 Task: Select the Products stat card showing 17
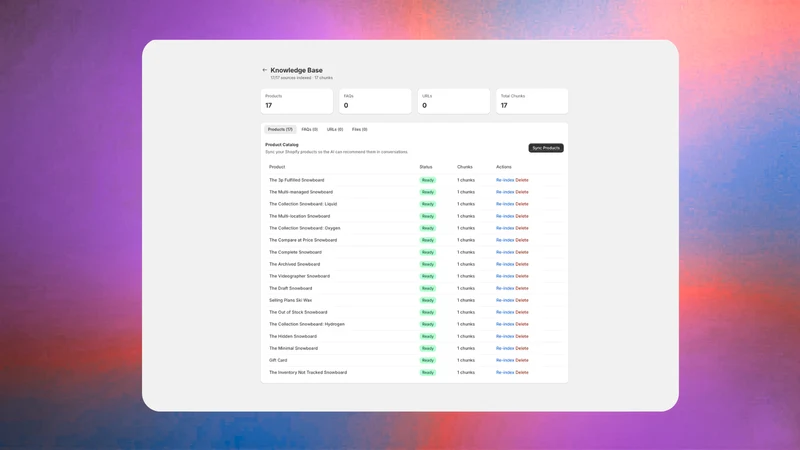pos(297,101)
